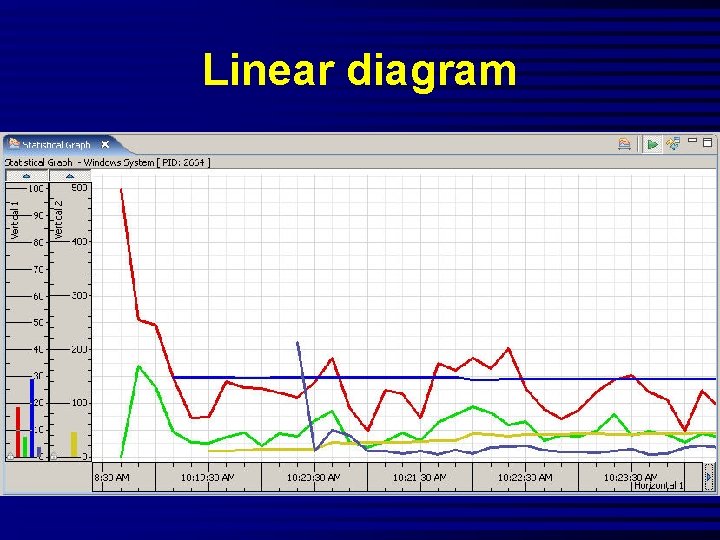Click the top of the purple line spike
Image resolution: width=720 pixels, height=540 pixels.
click(x=298, y=342)
